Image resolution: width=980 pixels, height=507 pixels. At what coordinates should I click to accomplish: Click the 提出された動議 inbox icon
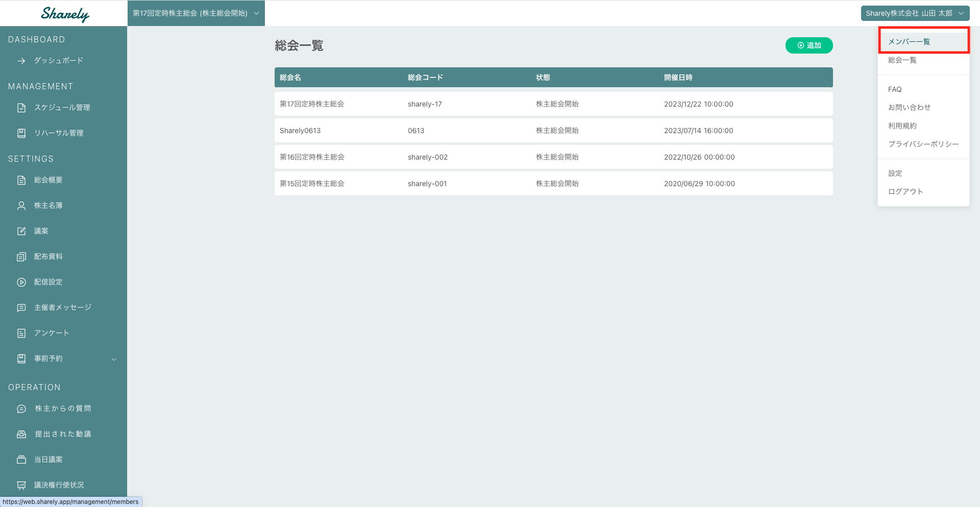pyautogui.click(x=21, y=434)
